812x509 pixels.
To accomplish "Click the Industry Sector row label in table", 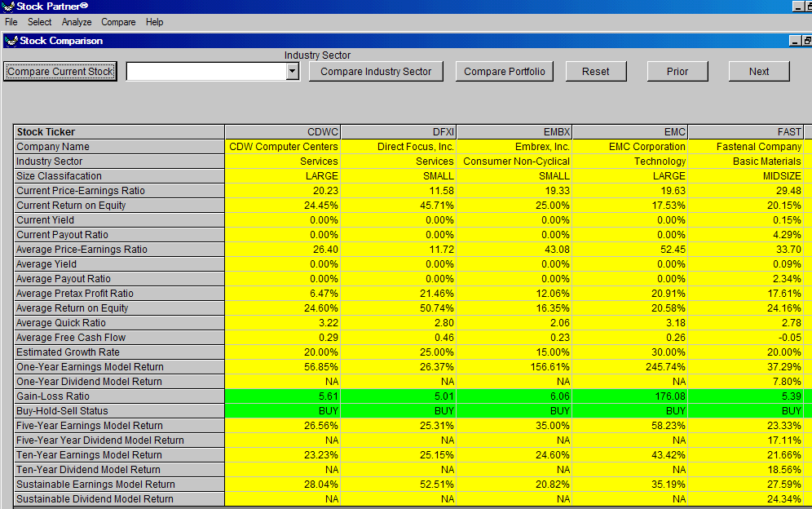I will (119, 162).
